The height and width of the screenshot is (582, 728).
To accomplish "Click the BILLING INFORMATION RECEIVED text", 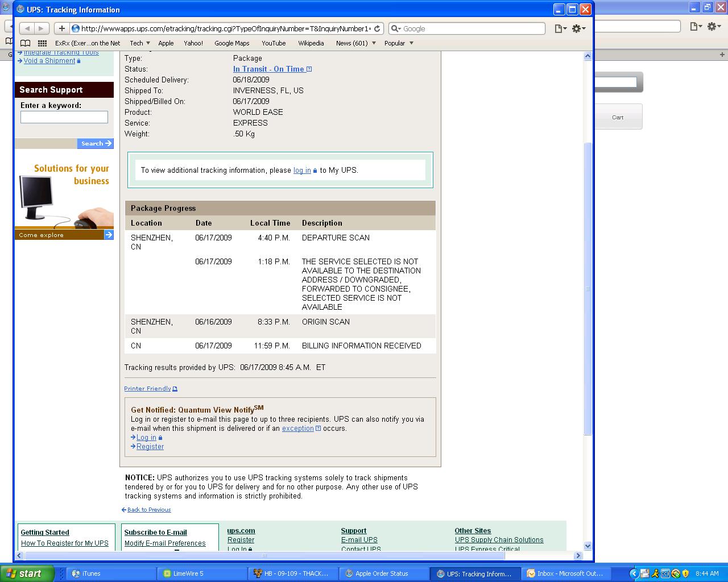I will click(362, 346).
